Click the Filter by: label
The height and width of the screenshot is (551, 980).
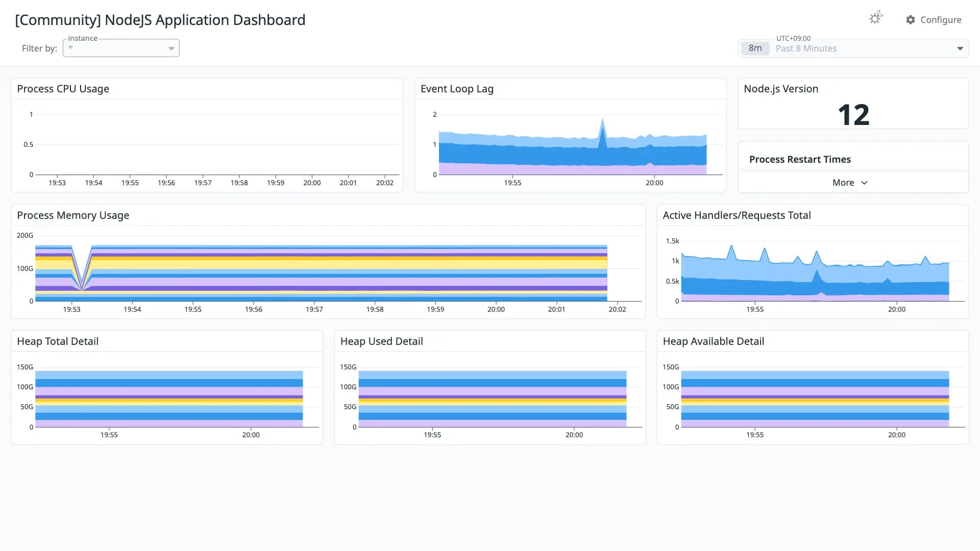(39, 48)
